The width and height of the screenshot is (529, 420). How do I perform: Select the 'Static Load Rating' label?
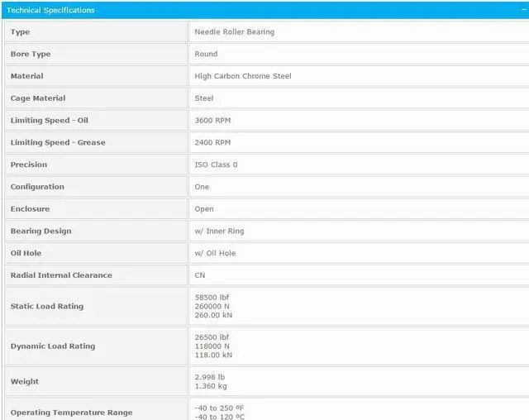coord(47,306)
